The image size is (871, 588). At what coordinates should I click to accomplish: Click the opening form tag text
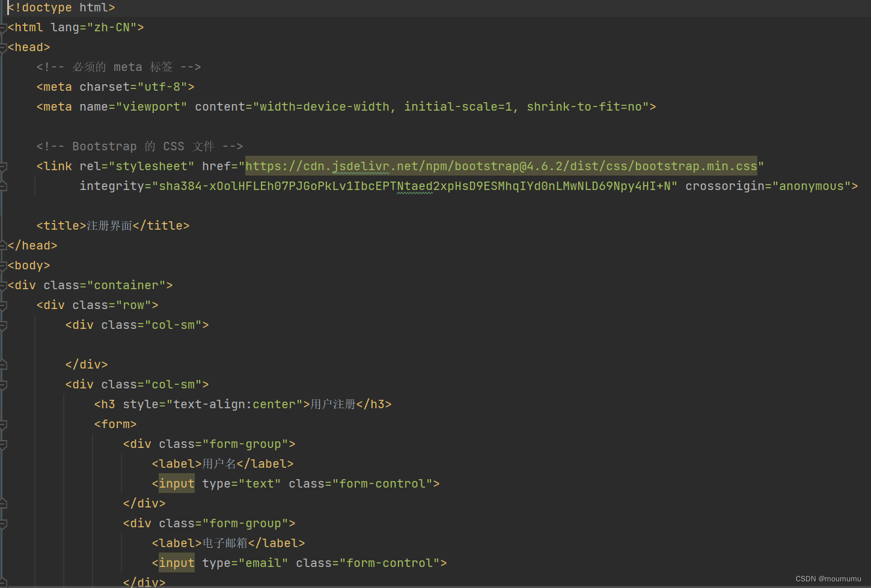click(115, 424)
